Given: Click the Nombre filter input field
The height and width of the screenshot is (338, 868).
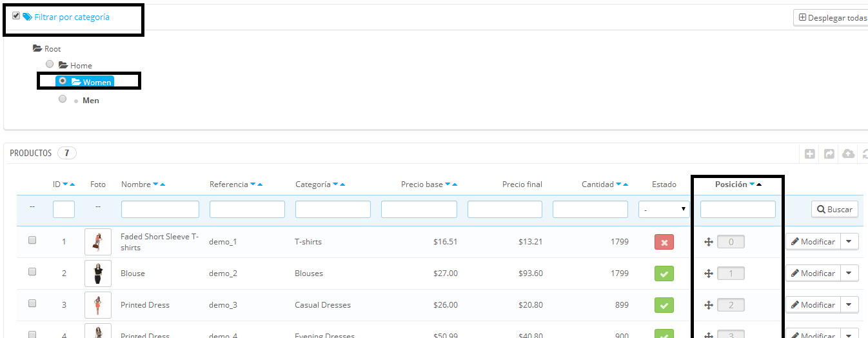Looking at the screenshot, I should pos(160,210).
